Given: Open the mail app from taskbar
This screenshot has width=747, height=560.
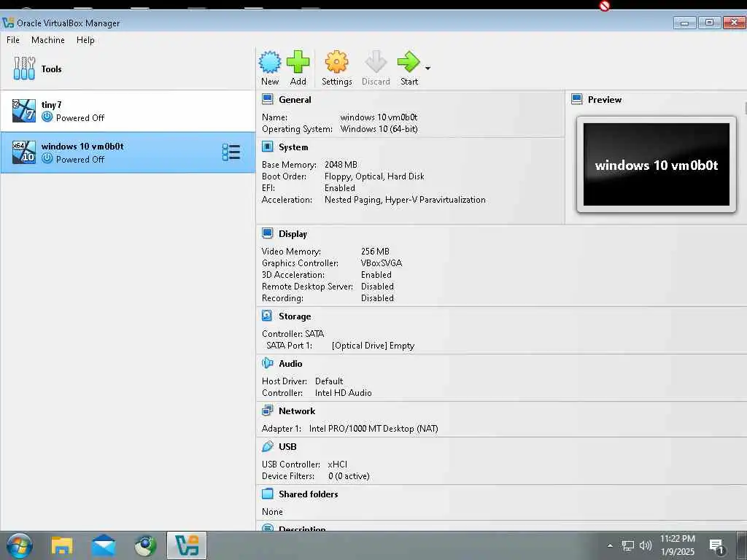Looking at the screenshot, I should click(x=104, y=545).
